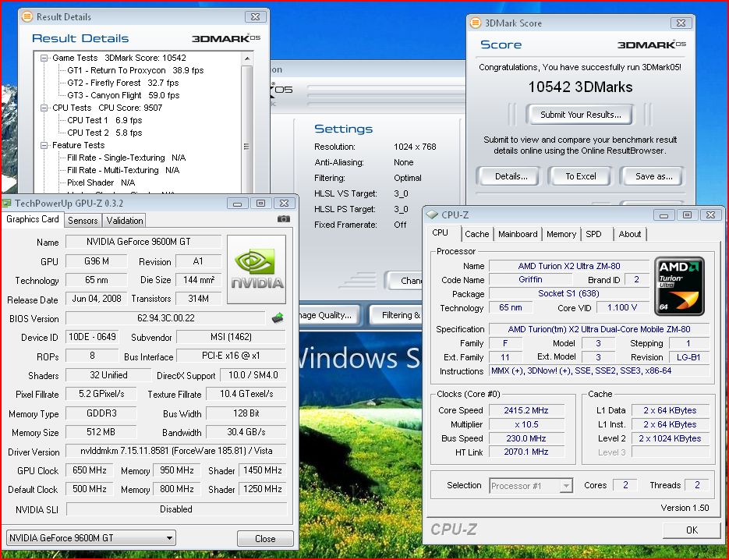This screenshot has width=729, height=560.
Task: Open the Mainboard tab in CPU-Z
Action: point(518,234)
